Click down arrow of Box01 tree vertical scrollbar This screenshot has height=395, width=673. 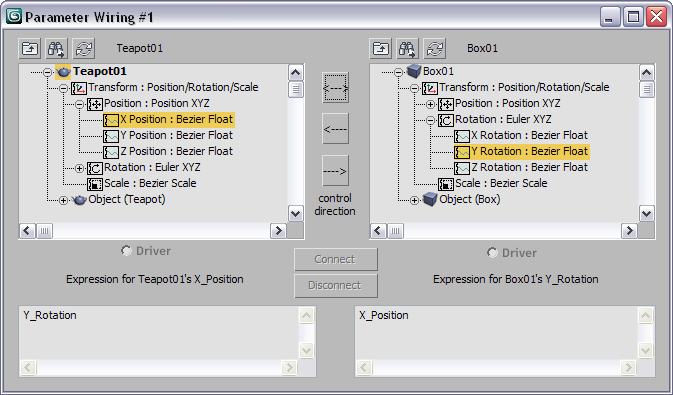coord(646,213)
